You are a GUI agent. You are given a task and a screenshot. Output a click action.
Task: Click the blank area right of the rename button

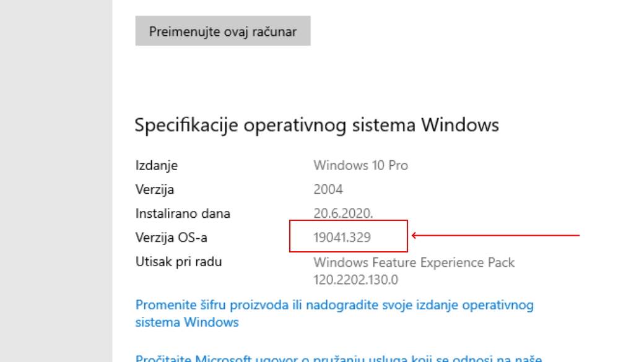click(464, 32)
